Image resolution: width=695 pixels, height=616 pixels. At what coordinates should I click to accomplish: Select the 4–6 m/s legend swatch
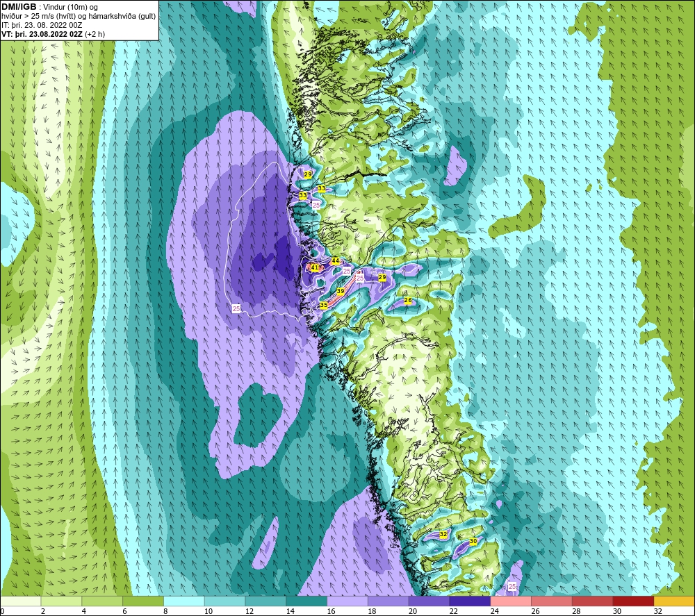click(x=102, y=601)
